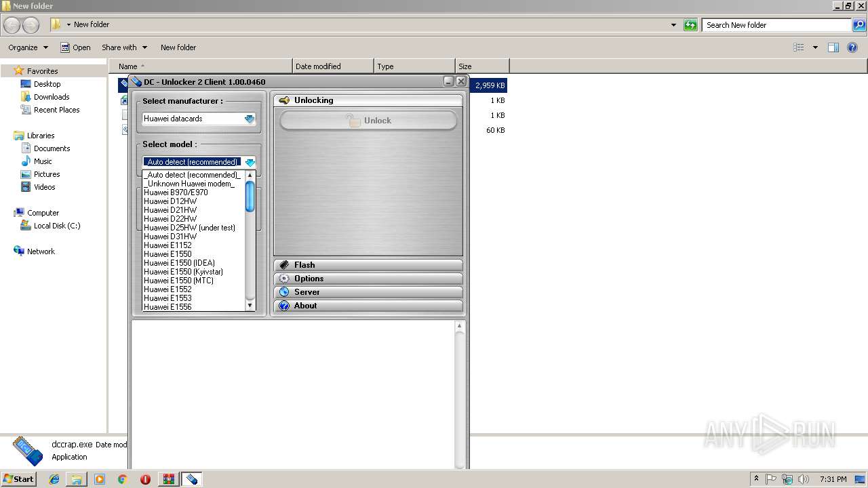Click the model list scroll-up arrow
This screenshot has height=488, width=868.
coord(250,175)
